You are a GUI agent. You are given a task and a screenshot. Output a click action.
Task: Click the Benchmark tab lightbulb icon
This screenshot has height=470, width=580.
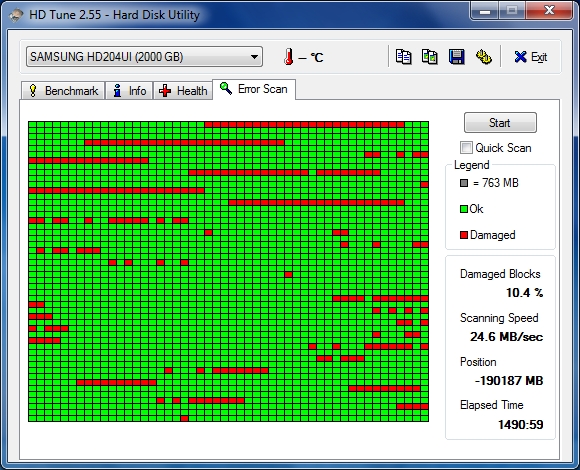click(33, 91)
